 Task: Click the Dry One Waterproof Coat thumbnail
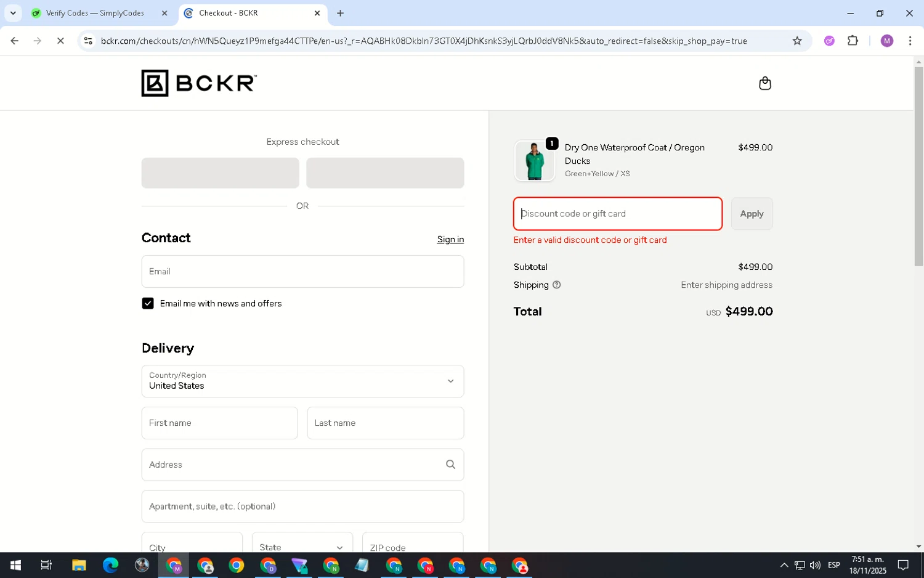(534, 161)
